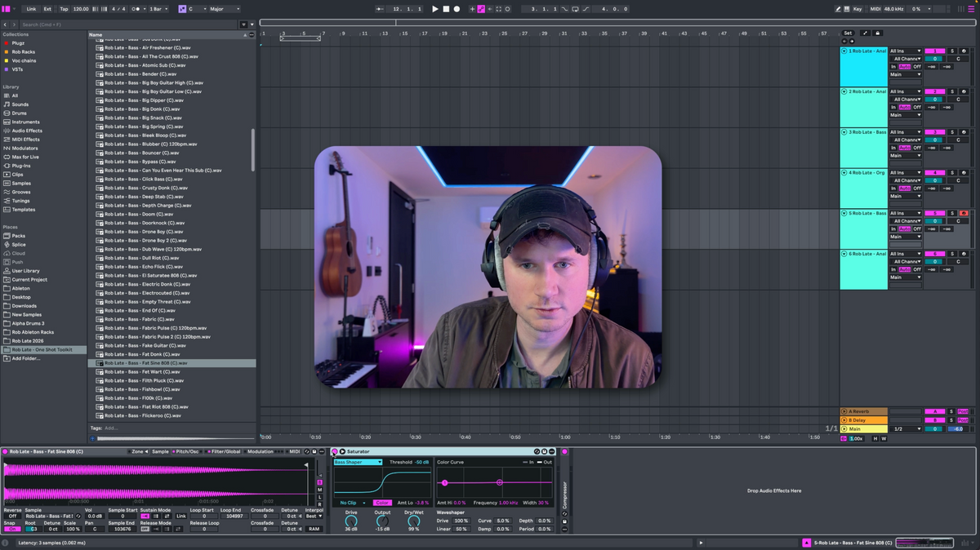Open Plug-Ins library category
The image size is (980, 550).
click(21, 166)
